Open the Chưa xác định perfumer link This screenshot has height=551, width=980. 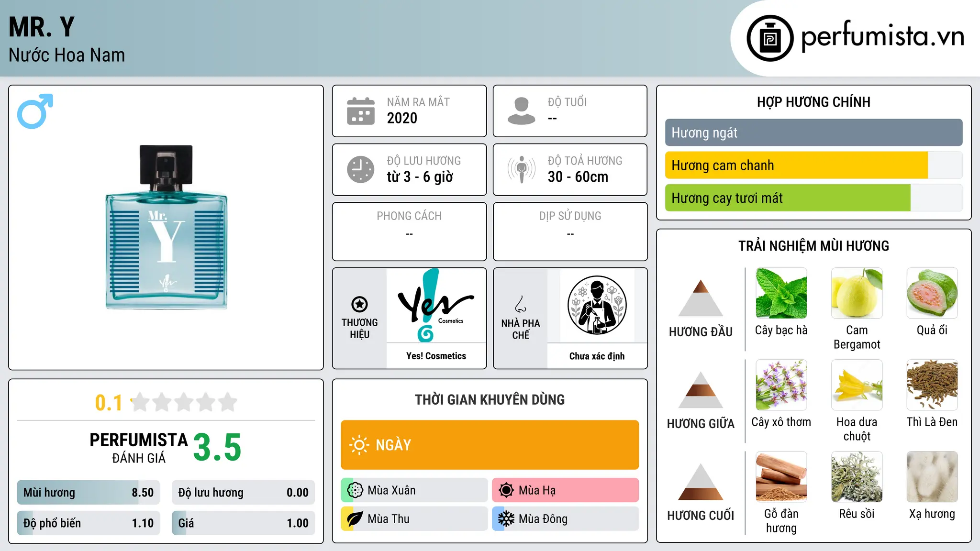coord(597,356)
